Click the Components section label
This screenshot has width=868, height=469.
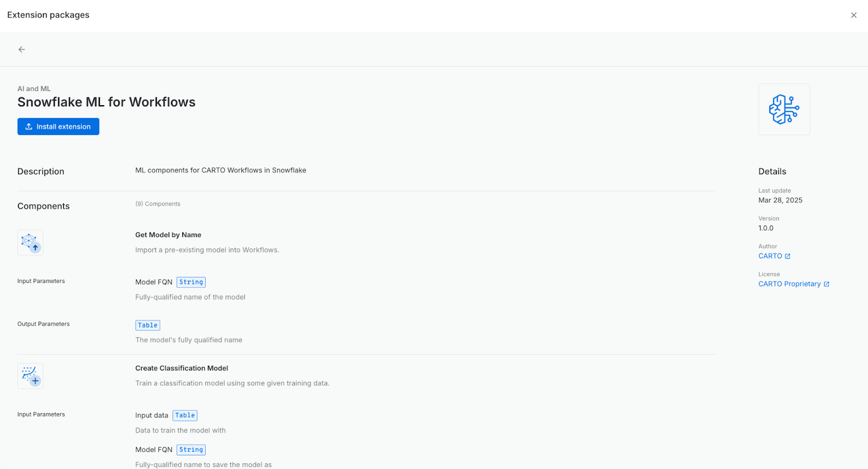pos(43,206)
